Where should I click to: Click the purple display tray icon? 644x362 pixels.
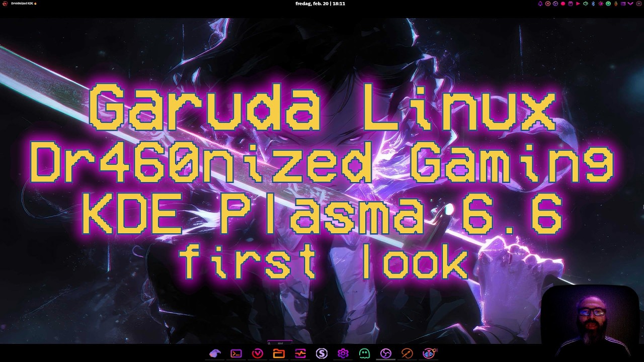coord(623,4)
